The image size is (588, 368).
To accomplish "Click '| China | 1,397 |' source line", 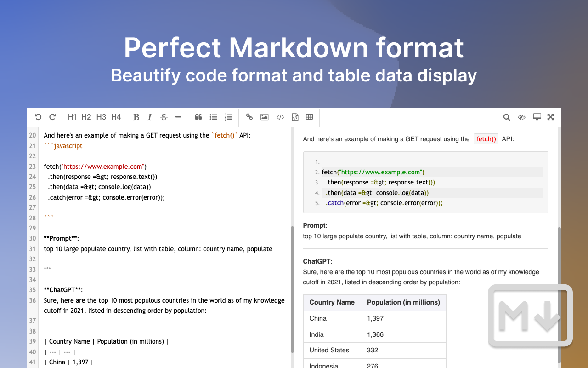I will click(68, 362).
